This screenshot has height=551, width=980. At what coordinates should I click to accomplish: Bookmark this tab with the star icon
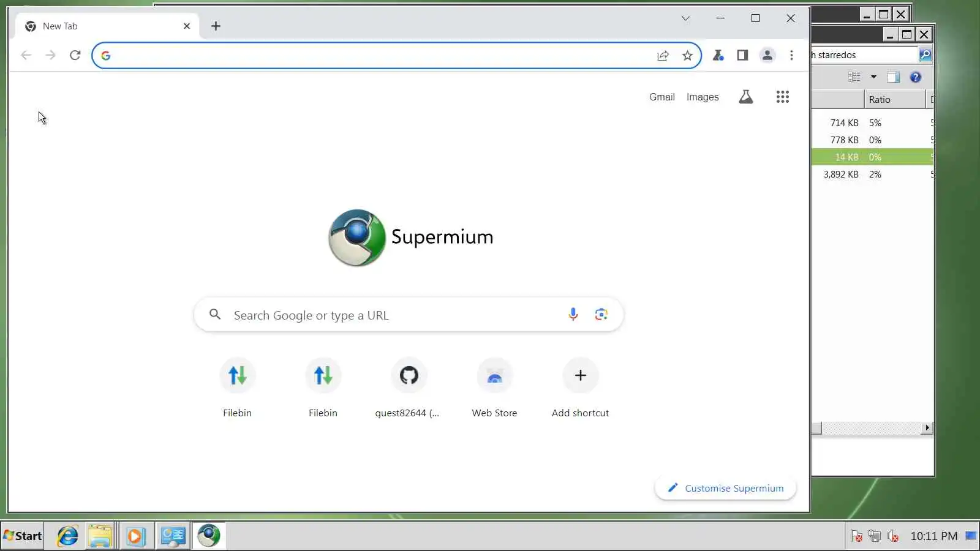(687, 56)
